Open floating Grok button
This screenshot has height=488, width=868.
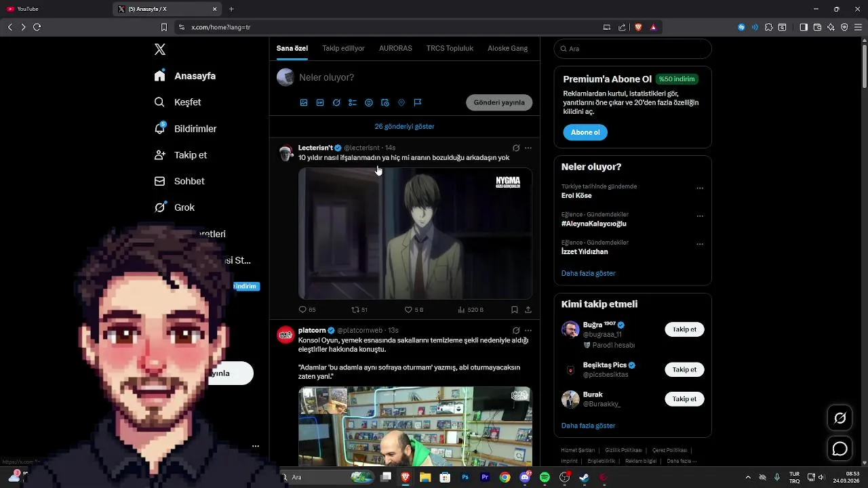[840, 418]
